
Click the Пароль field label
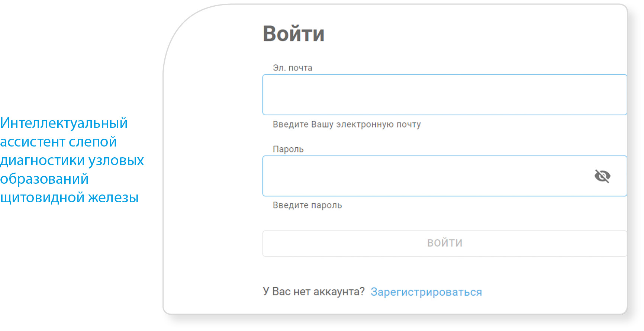[288, 149]
